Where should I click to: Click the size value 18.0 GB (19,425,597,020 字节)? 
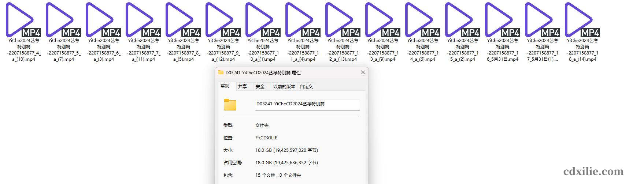click(286, 150)
